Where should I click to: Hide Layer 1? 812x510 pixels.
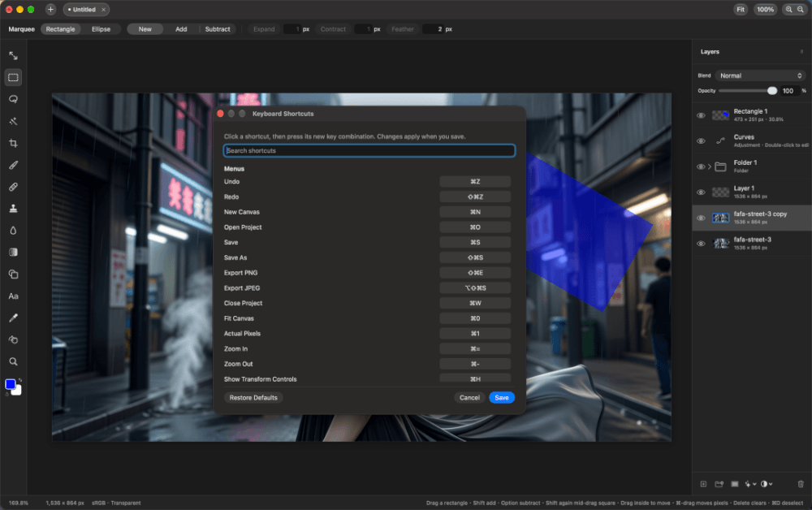tap(701, 192)
